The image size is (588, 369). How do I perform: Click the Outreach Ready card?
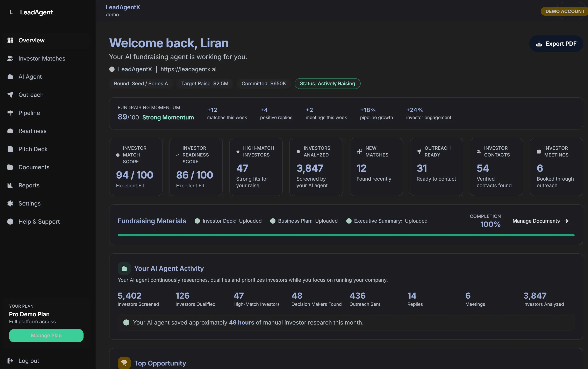tap(436, 167)
